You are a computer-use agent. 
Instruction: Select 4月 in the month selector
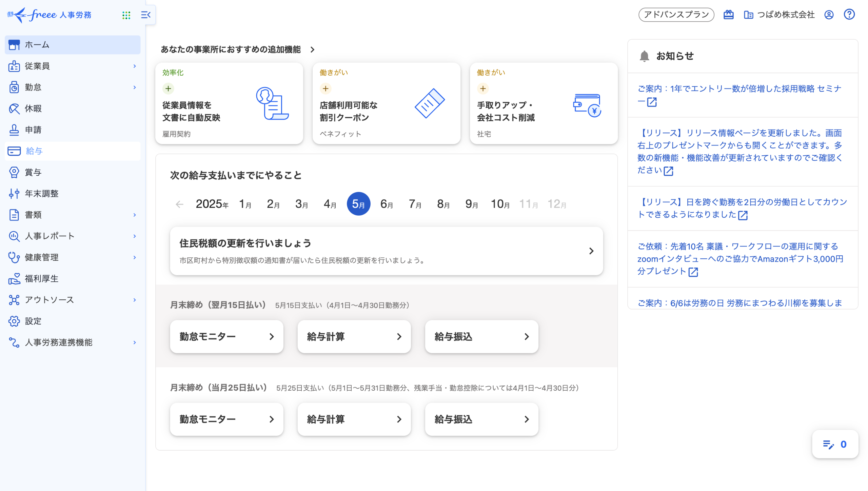tap(330, 204)
